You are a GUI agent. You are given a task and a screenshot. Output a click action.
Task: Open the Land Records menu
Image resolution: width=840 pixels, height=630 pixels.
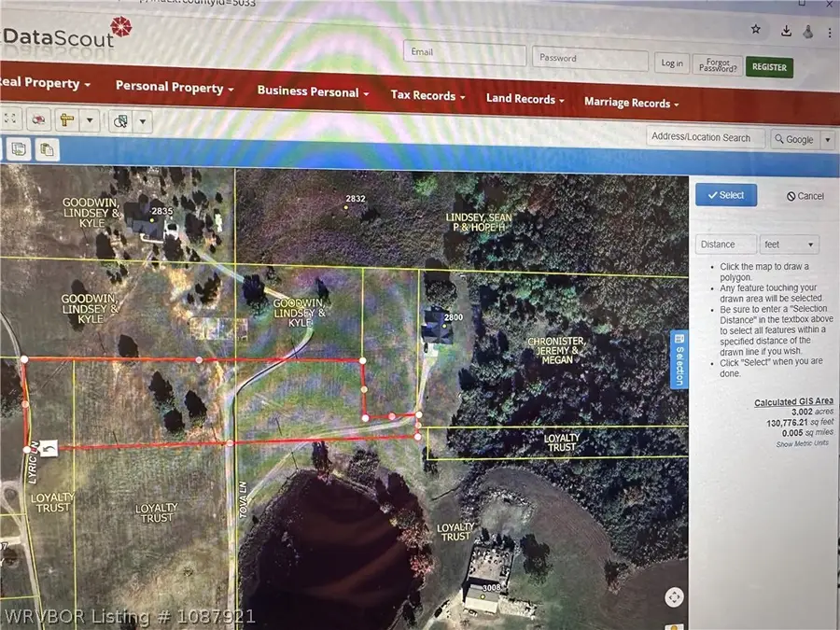click(525, 99)
